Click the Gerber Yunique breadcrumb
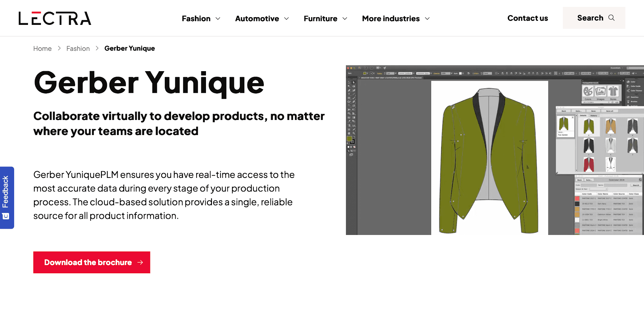 (130, 48)
